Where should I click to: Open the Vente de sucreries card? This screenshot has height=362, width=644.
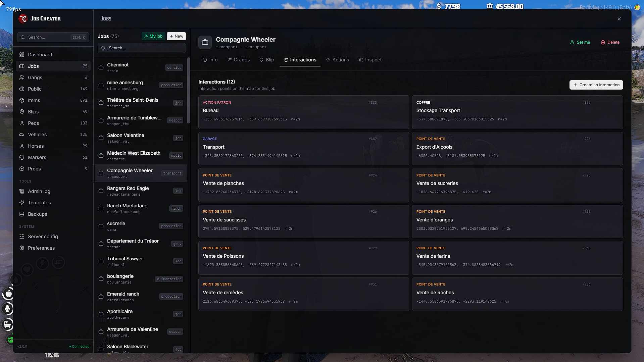point(517,185)
